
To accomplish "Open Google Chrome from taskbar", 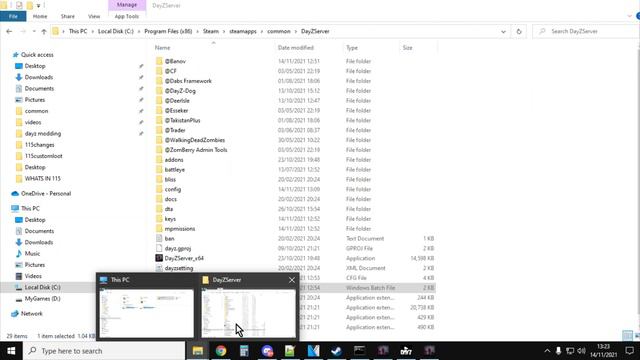I will pos(221,351).
